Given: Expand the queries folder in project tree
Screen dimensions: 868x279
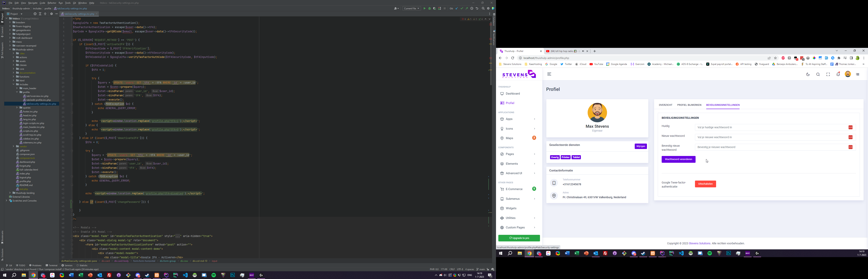Looking at the screenshot, I should 17,108.
